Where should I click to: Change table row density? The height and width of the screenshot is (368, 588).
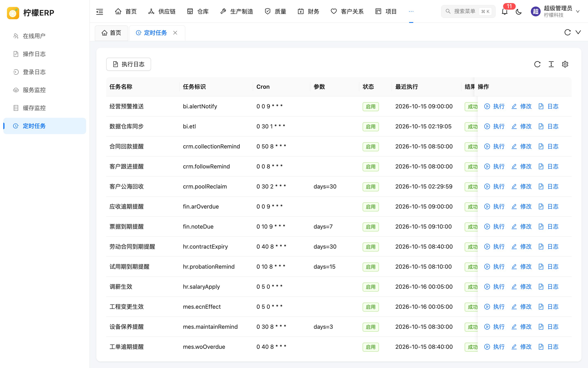tap(551, 64)
